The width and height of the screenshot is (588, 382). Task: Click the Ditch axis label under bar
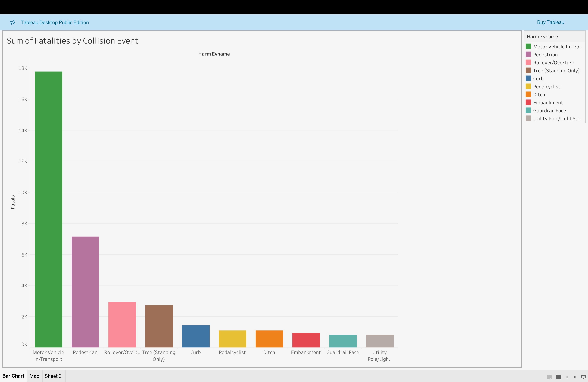269,352
